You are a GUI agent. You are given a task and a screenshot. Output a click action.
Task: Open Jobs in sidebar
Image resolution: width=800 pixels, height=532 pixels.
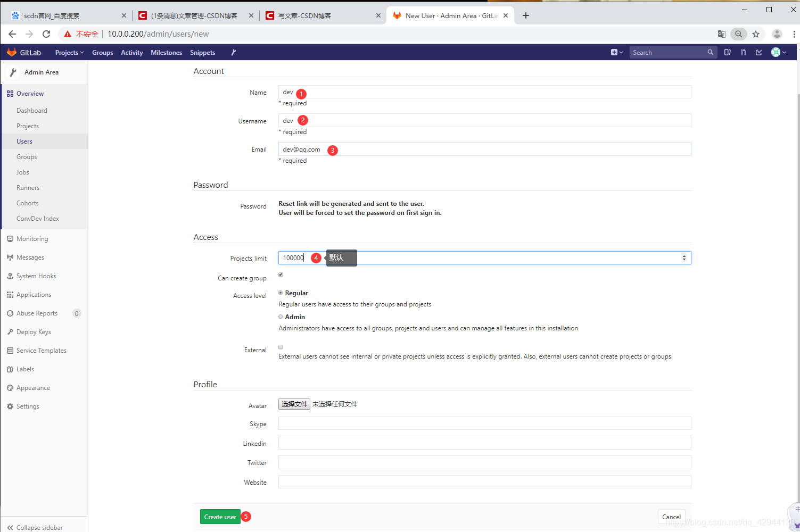pyautogui.click(x=23, y=172)
